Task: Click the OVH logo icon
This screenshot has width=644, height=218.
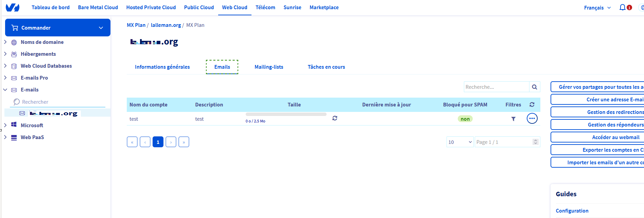Action: [13, 7]
